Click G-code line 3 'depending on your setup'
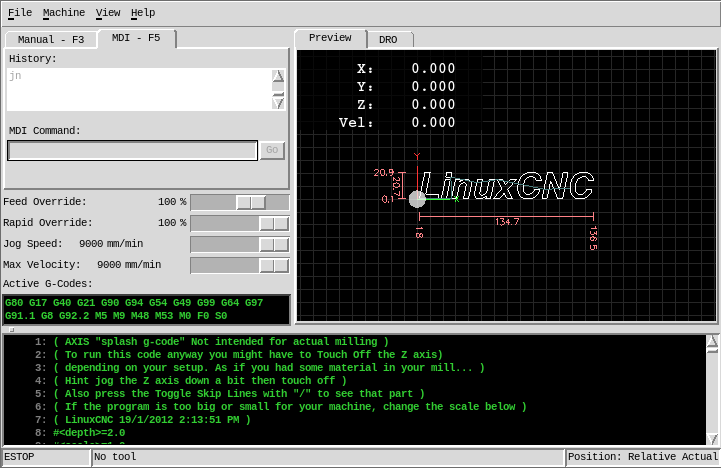Image resolution: width=722 pixels, height=468 pixels. pos(269,368)
